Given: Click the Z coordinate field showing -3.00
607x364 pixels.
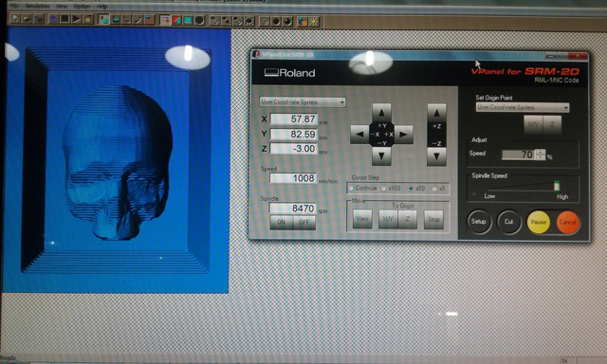Looking at the screenshot, I should pos(293,149).
